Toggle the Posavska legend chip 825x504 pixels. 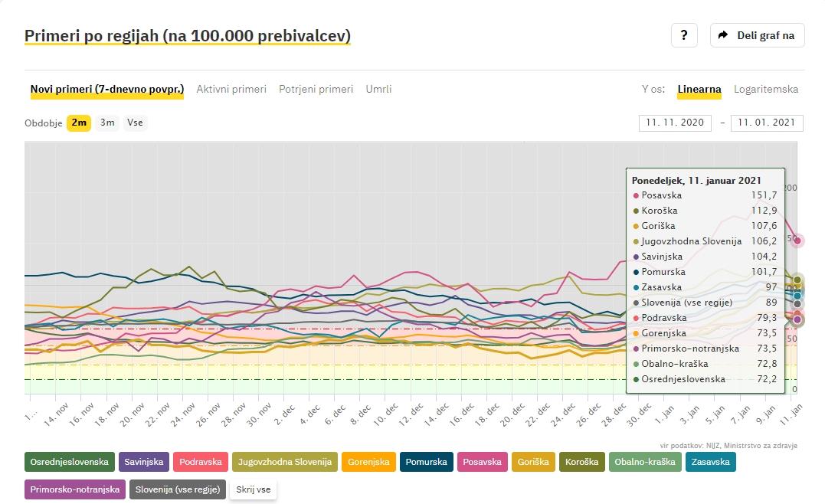[x=483, y=462]
